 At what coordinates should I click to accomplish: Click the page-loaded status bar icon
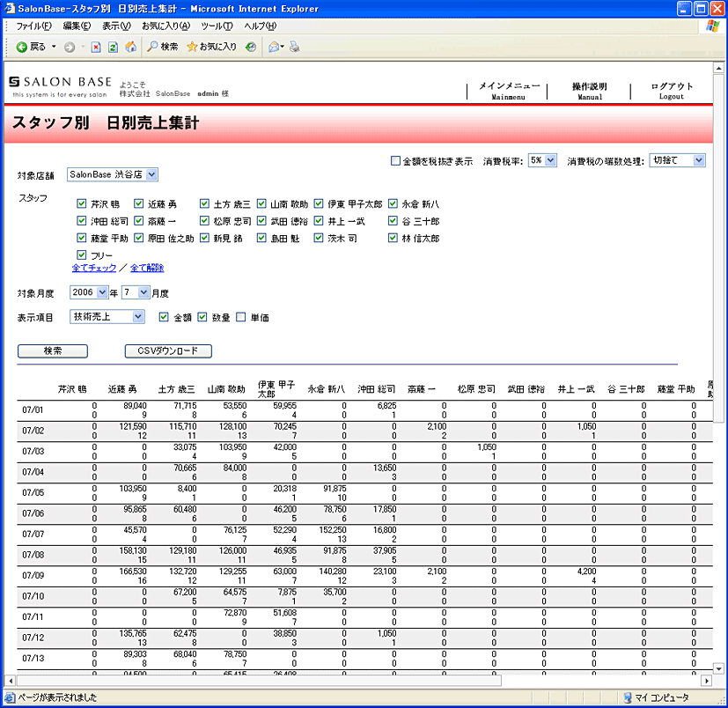(10, 697)
